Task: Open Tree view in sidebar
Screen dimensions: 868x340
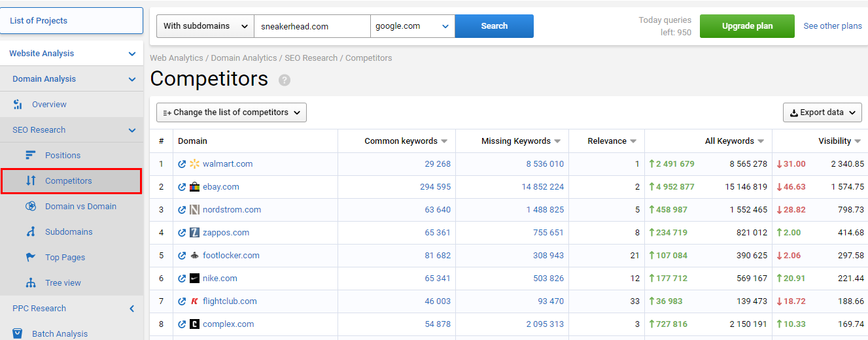Action: tap(63, 283)
